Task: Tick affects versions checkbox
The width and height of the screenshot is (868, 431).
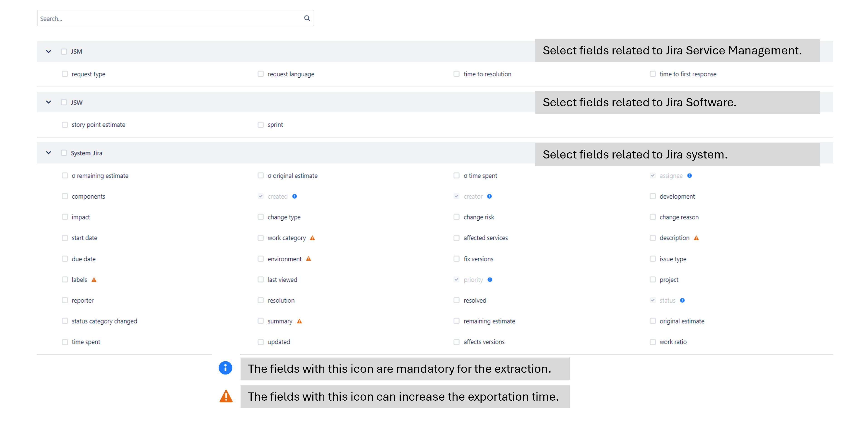Action: (x=456, y=342)
